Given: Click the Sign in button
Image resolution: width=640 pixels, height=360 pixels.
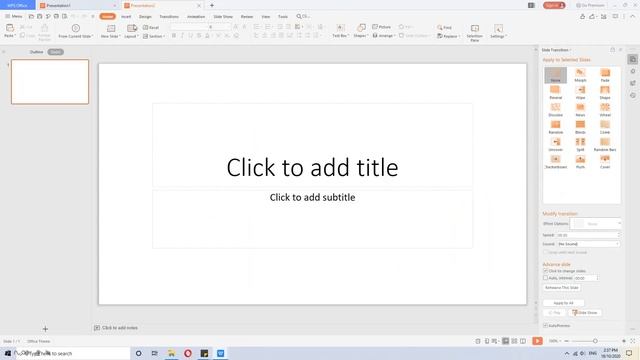Looking at the screenshot, I should coord(554,5).
